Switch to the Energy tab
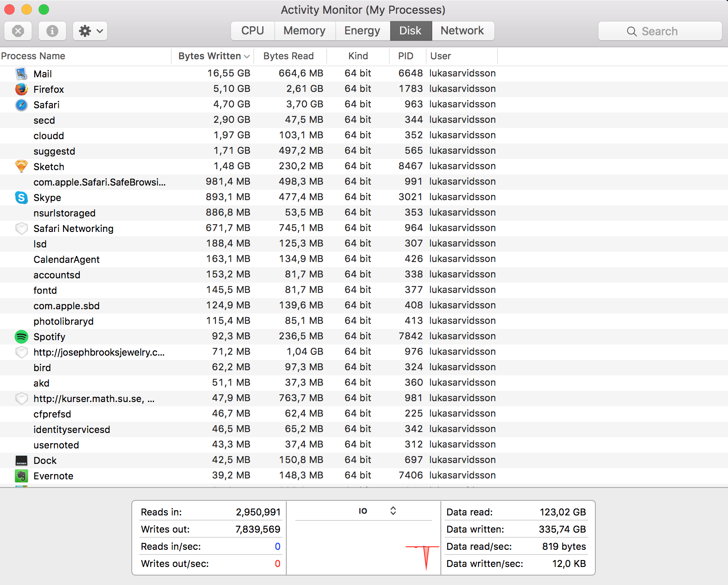Viewport: 728px width, 585px height. (362, 30)
